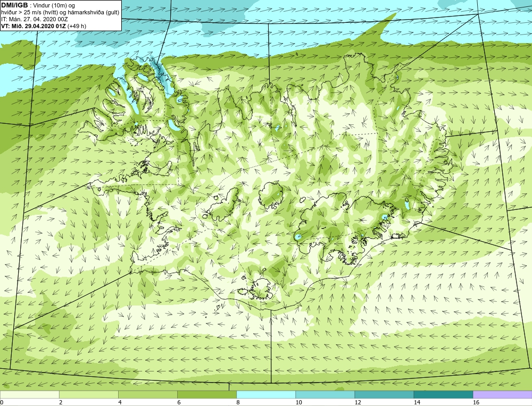Click the 2–4 m/s light green legend swatch
Screen dimensions: 532x406
coord(88,394)
